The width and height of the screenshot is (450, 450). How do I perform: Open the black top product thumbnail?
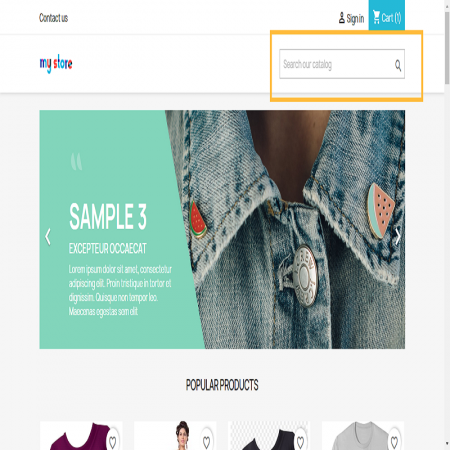point(269,436)
